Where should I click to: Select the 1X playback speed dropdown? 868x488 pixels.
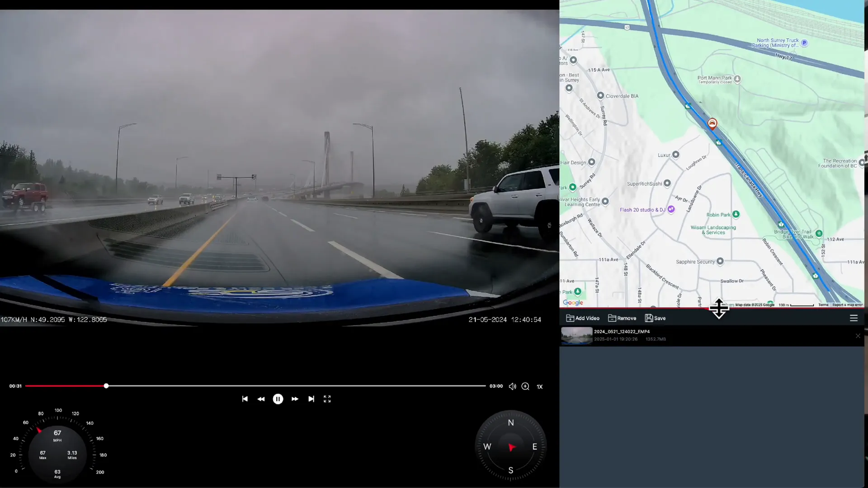point(540,386)
